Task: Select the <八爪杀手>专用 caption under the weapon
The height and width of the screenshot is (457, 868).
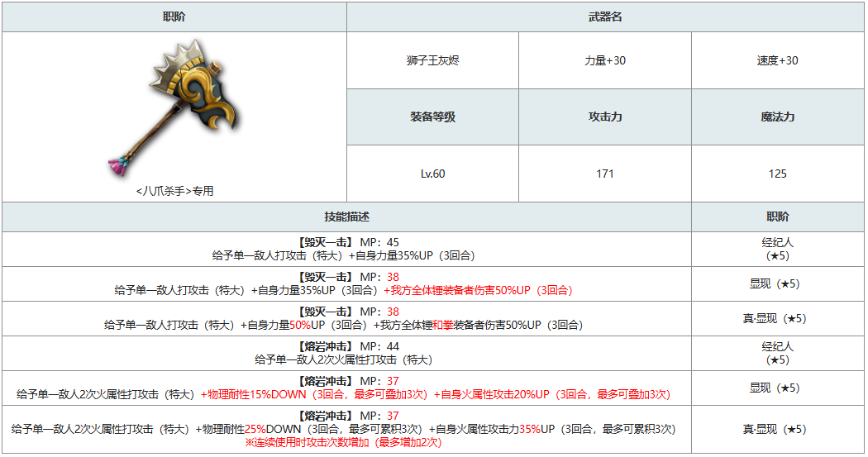Action: [x=174, y=191]
